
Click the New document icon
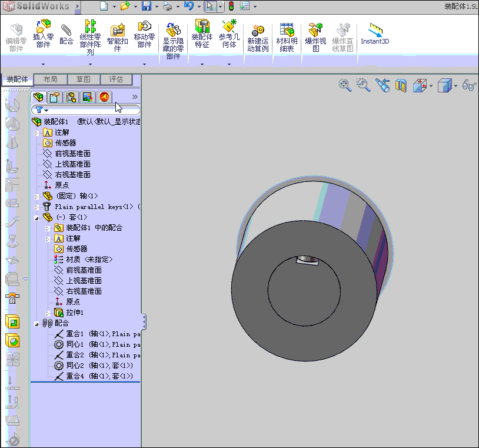tap(104, 6)
